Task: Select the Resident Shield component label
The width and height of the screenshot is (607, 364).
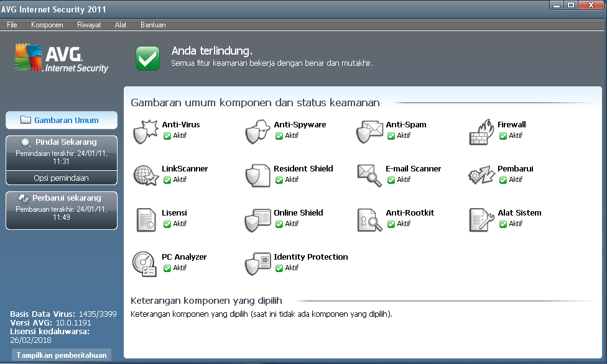Action: click(303, 169)
